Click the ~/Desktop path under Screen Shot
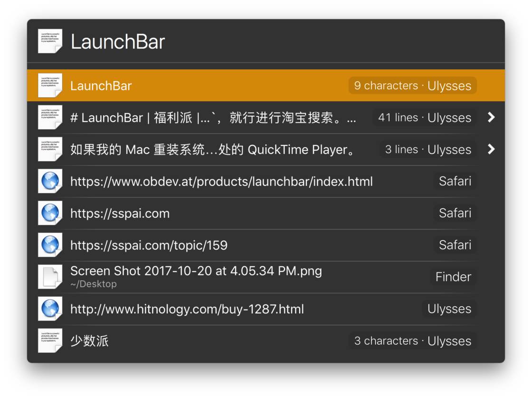 (x=93, y=284)
